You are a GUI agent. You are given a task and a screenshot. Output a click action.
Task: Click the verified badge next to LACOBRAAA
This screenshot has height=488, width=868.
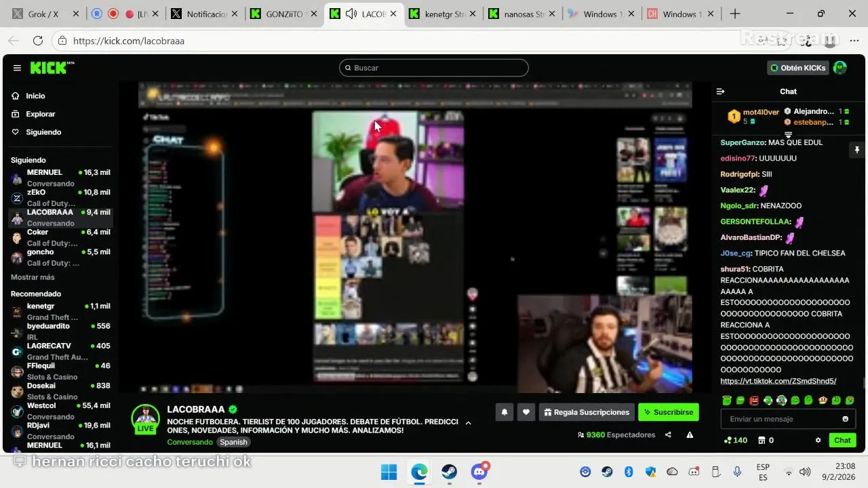click(x=233, y=409)
